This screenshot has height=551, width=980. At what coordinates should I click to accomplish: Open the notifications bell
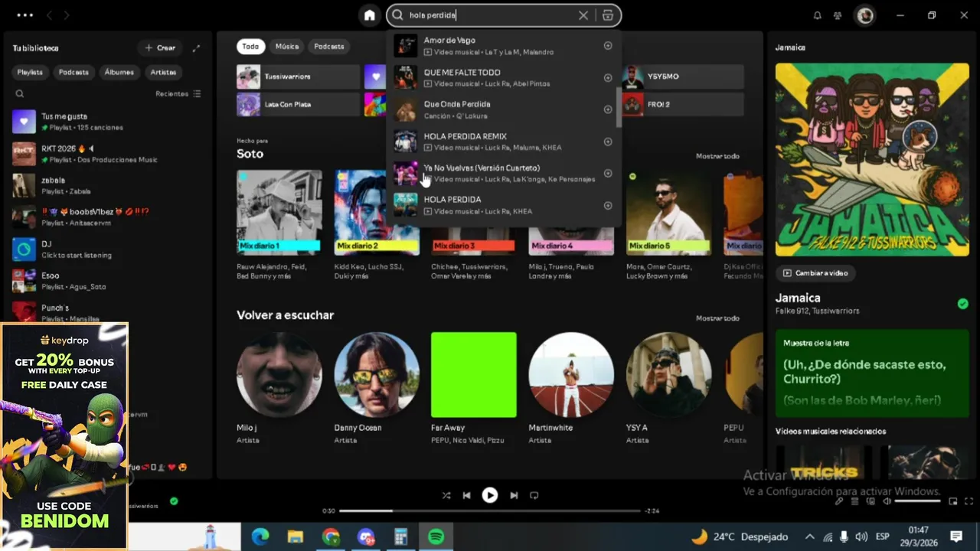[x=817, y=15]
